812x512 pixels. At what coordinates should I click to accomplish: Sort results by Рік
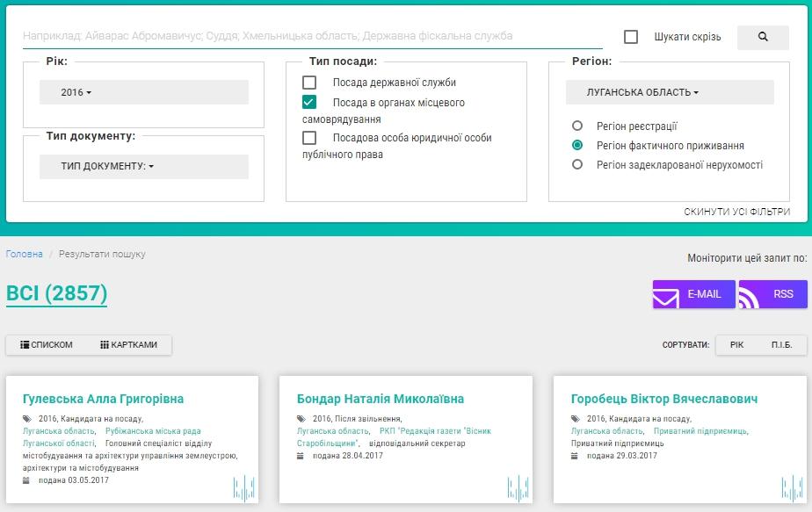tap(736, 345)
